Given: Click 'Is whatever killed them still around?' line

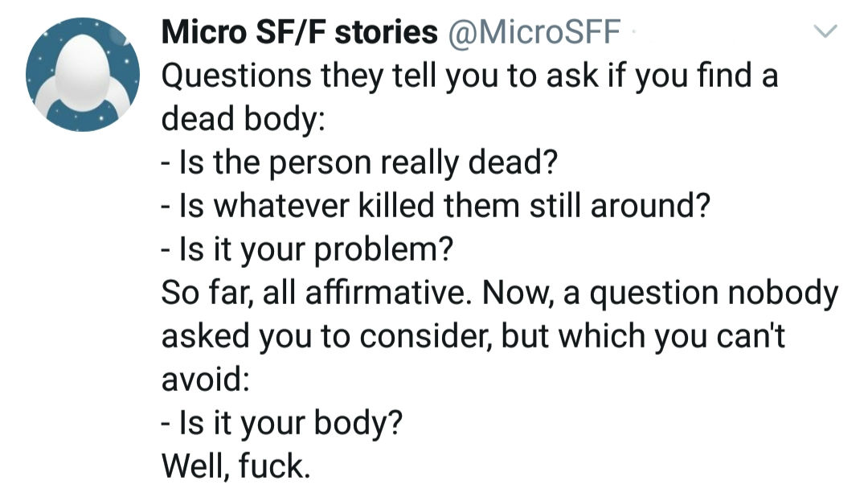Looking at the screenshot, I should [435, 206].
